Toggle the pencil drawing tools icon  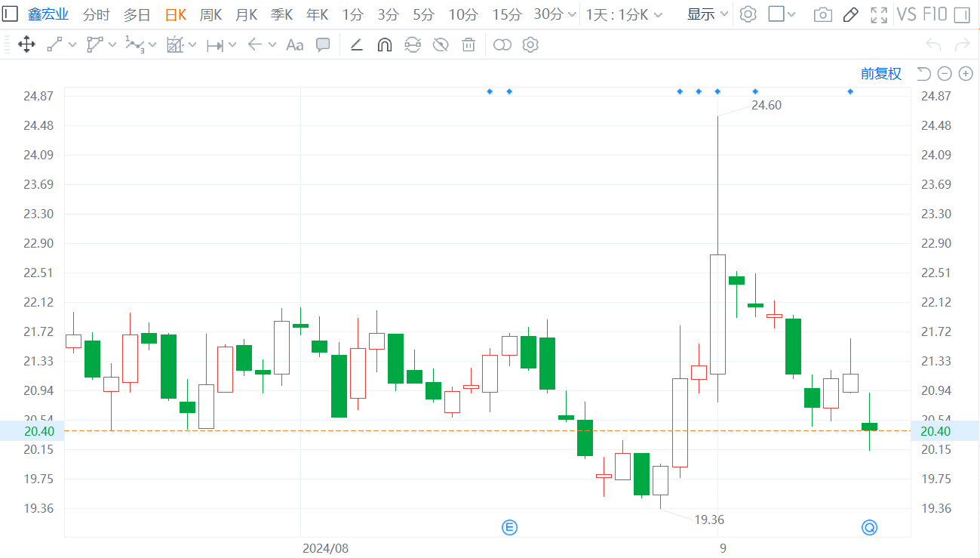point(850,15)
